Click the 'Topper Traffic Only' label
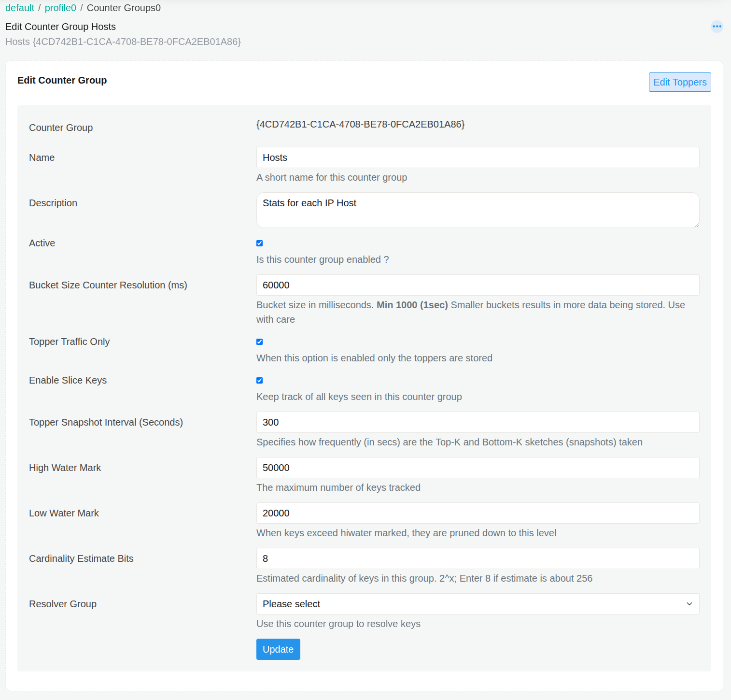The height and width of the screenshot is (700, 731). pyautogui.click(x=70, y=342)
